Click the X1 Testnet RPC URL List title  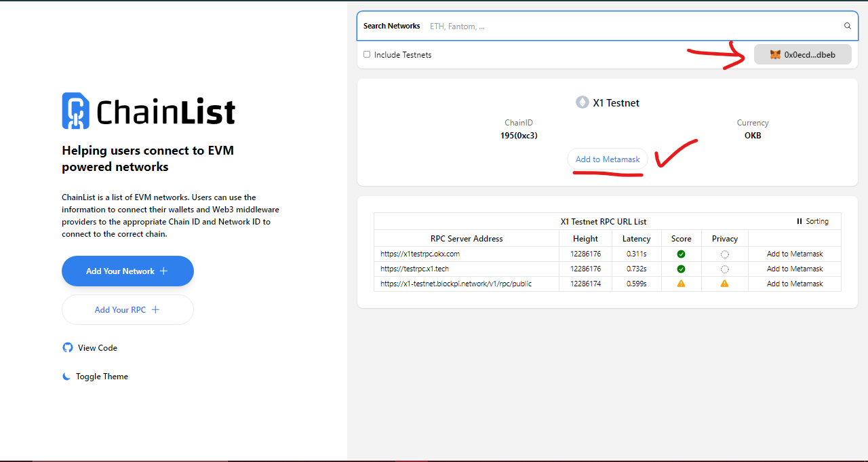604,222
